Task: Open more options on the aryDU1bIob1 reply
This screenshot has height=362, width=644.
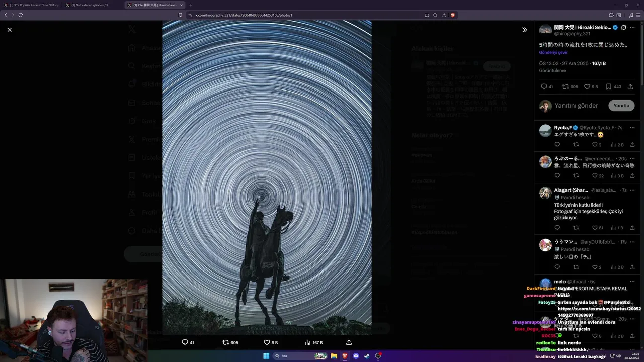Action: 632,242
